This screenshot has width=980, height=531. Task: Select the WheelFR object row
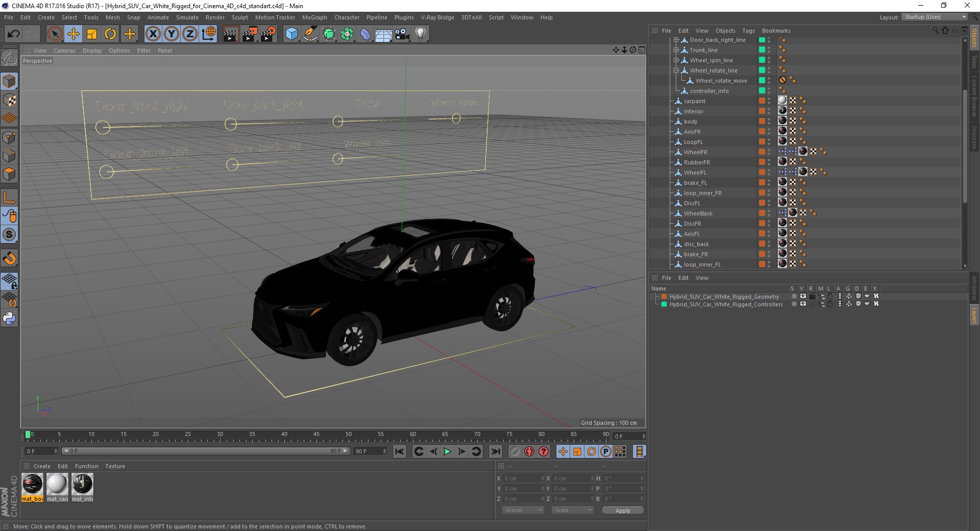[x=695, y=152]
